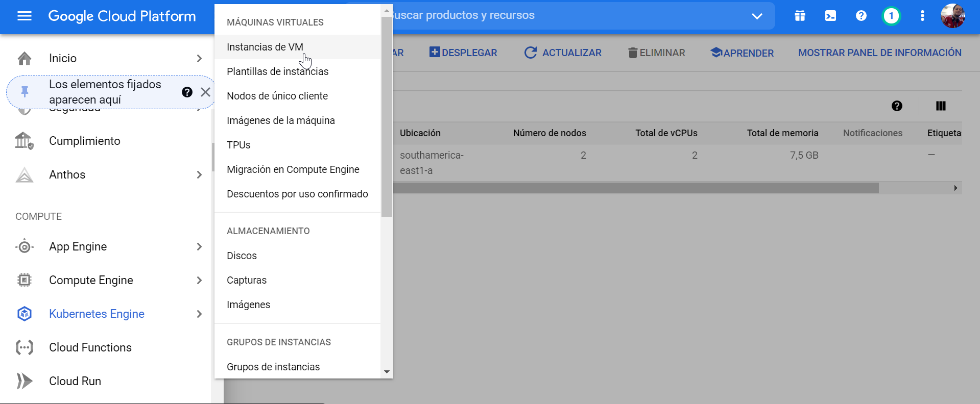Go to Inicio in the sidebar
980x404 pixels.
(x=63, y=58)
